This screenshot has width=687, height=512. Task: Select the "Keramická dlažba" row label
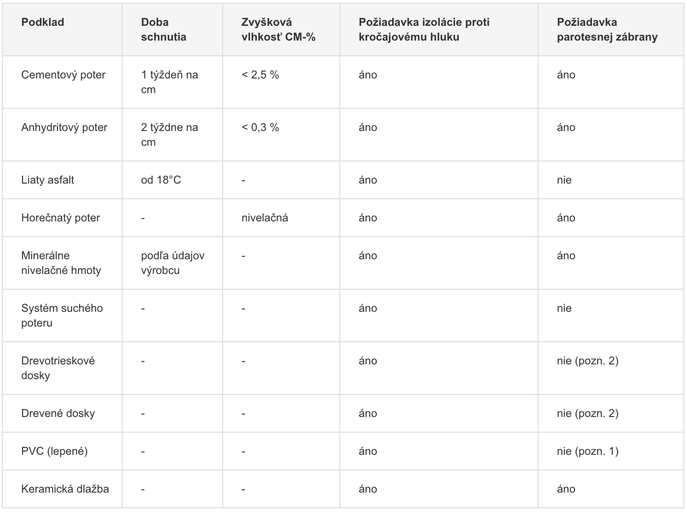[65, 489]
